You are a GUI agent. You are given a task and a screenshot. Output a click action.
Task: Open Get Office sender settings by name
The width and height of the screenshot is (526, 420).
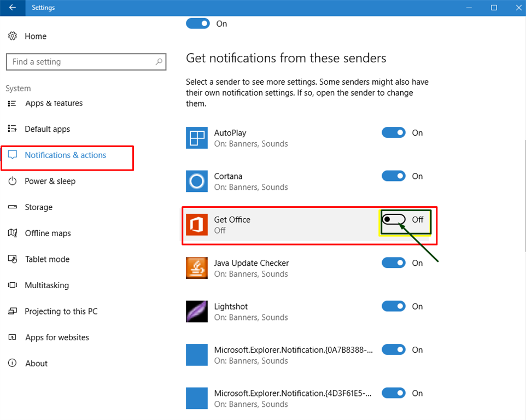pos(232,219)
